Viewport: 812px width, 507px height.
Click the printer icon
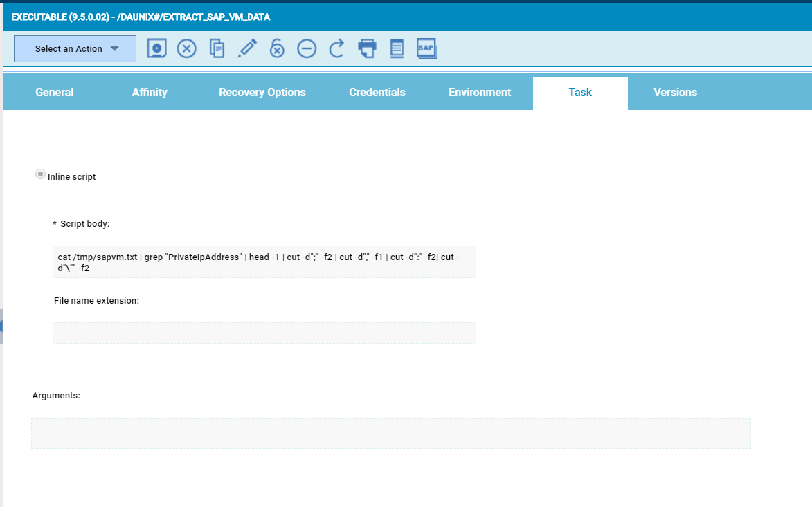(367, 48)
